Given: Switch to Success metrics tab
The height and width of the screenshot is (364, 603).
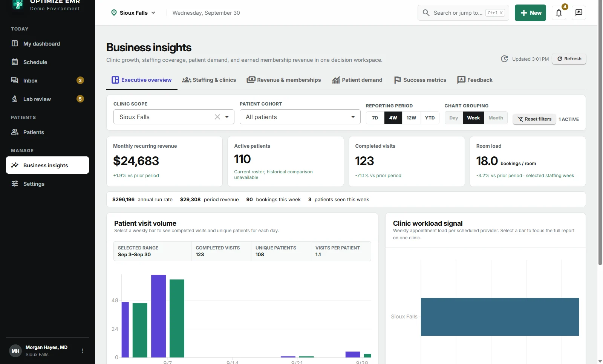Looking at the screenshot, I should pyautogui.click(x=420, y=80).
